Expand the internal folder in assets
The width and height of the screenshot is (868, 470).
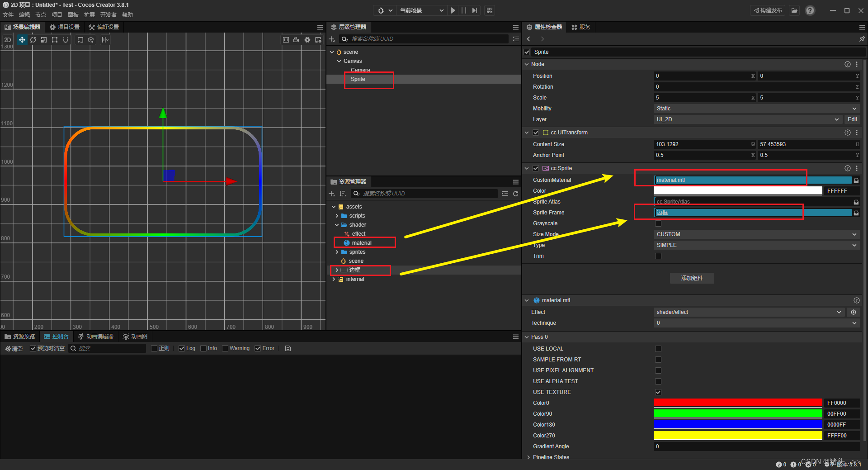[x=334, y=279]
